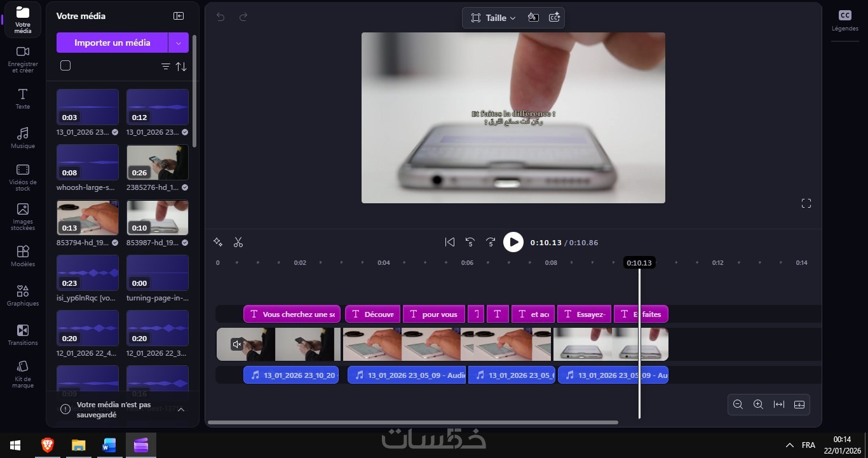Open Kit de marque icon
The width and height of the screenshot is (868, 458).
point(22,375)
